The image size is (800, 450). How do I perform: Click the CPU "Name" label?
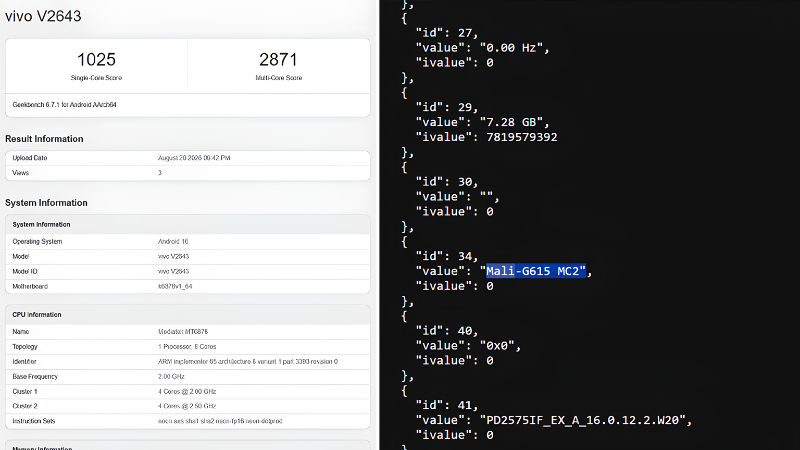click(20, 332)
